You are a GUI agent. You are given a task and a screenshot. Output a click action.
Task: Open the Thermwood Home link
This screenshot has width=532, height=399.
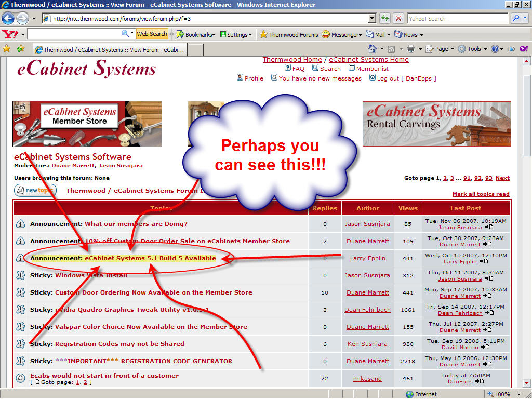292,60
